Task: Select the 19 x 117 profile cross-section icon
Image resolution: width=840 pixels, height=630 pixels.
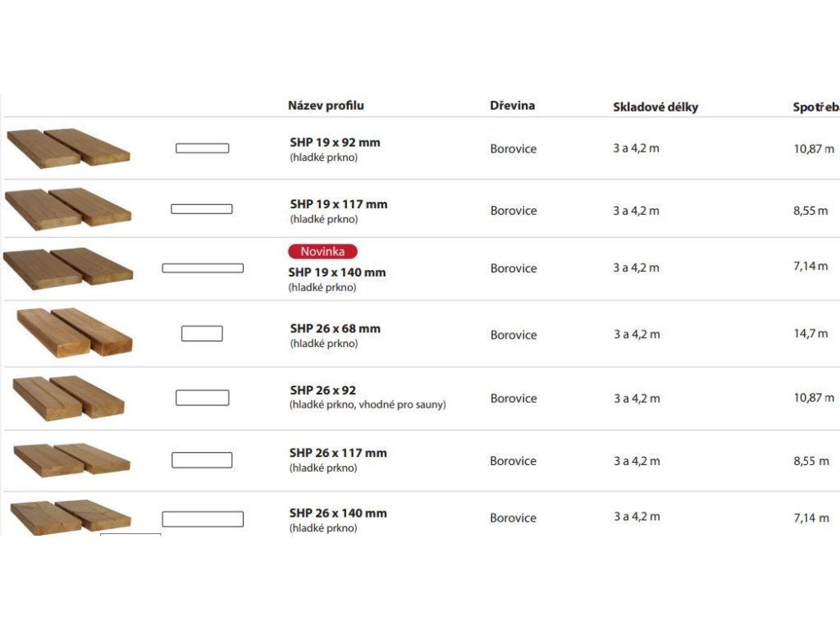Action: coord(202,209)
